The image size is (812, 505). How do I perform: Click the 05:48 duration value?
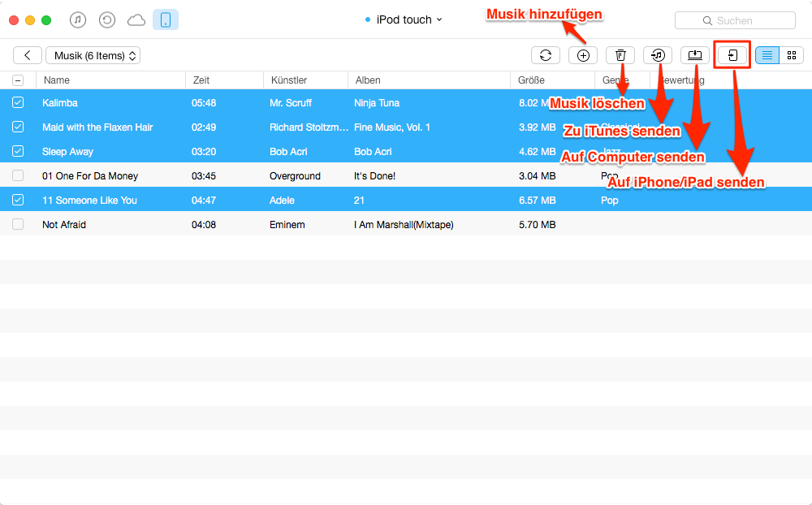(x=204, y=103)
